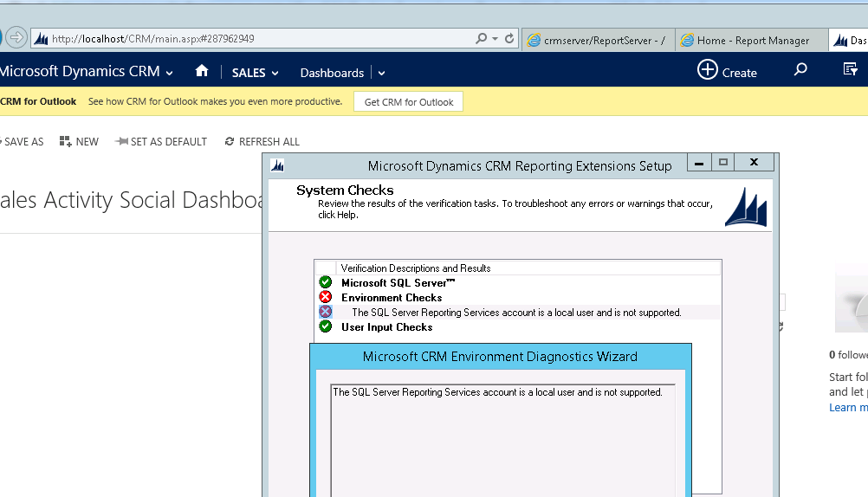Select the Reporting Services local user error row

[x=518, y=313]
